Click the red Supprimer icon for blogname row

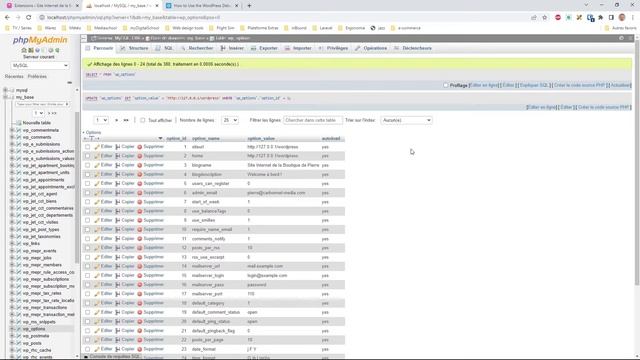click(x=140, y=165)
